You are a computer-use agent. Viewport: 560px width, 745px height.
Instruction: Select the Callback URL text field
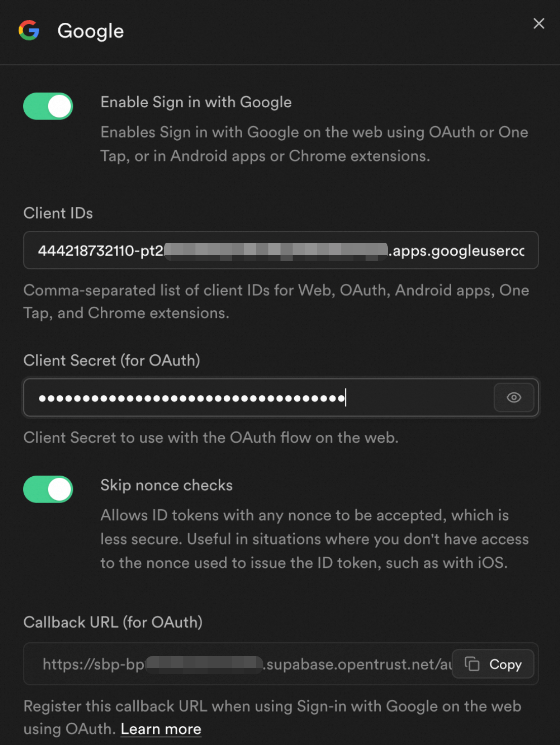pos(243,664)
